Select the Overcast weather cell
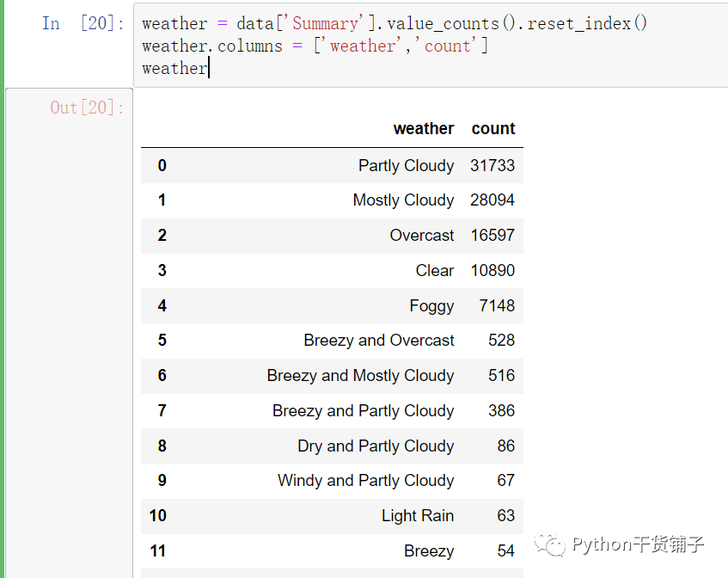 click(421, 236)
